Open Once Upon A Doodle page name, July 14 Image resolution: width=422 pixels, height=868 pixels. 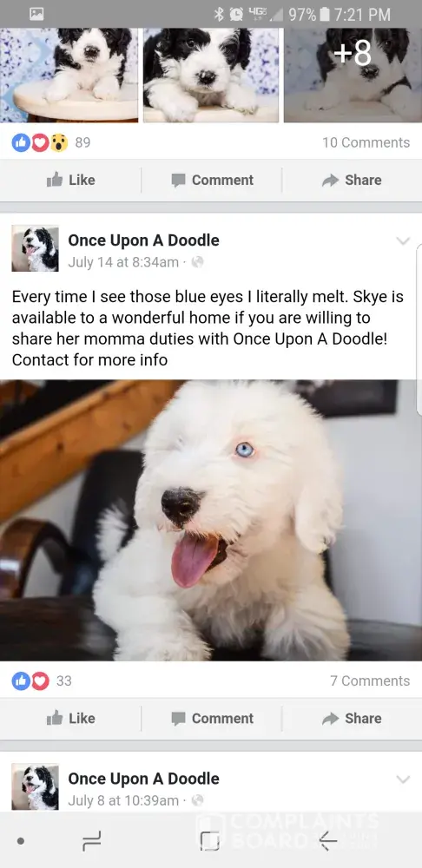click(x=143, y=240)
